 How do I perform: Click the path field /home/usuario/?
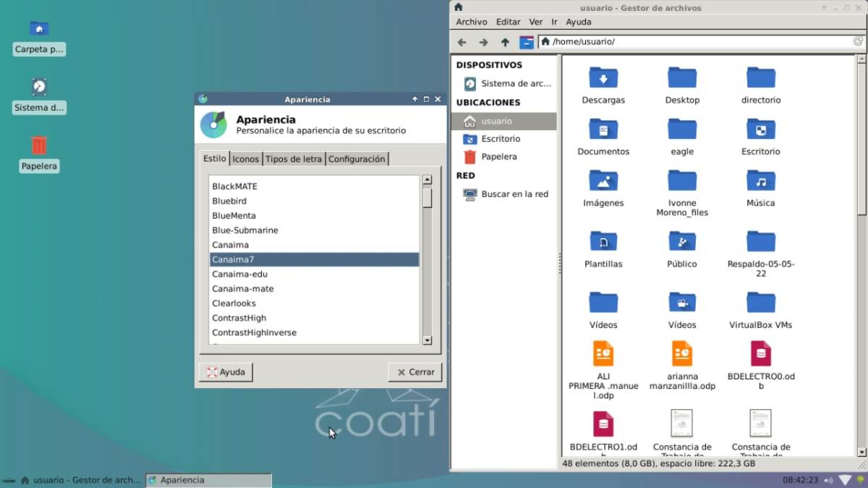click(694, 42)
